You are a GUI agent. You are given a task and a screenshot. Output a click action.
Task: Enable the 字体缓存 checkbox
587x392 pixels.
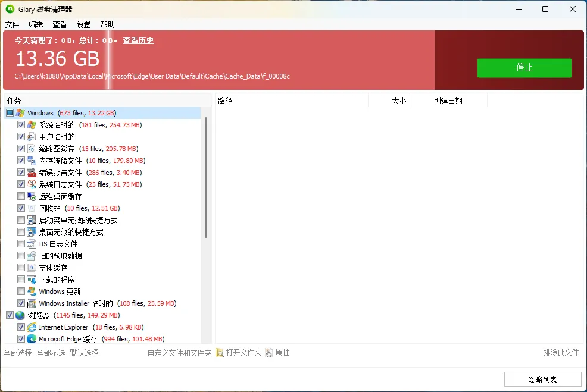pos(21,268)
